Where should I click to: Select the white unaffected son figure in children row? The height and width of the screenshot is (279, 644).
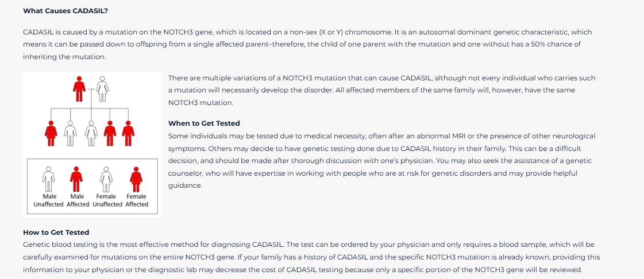tap(71, 131)
